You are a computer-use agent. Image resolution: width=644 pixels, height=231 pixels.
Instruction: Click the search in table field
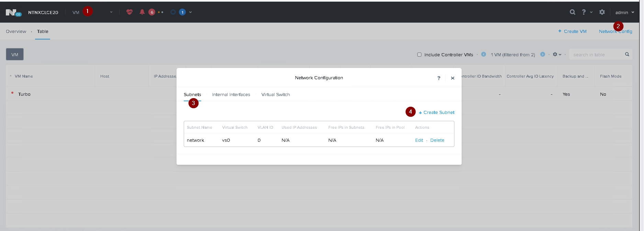pos(597,55)
